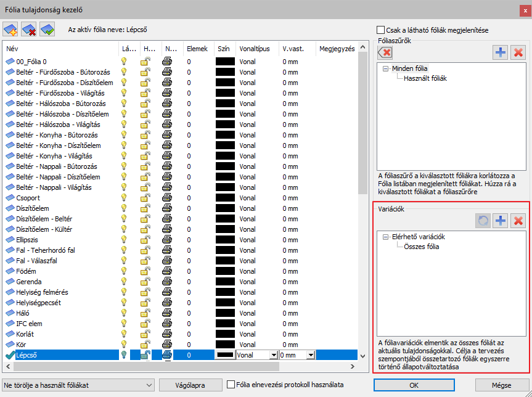Enable 'Csak a látható fóliák megjelenítése' checkbox
This screenshot has height=397, width=532.
[x=380, y=30]
